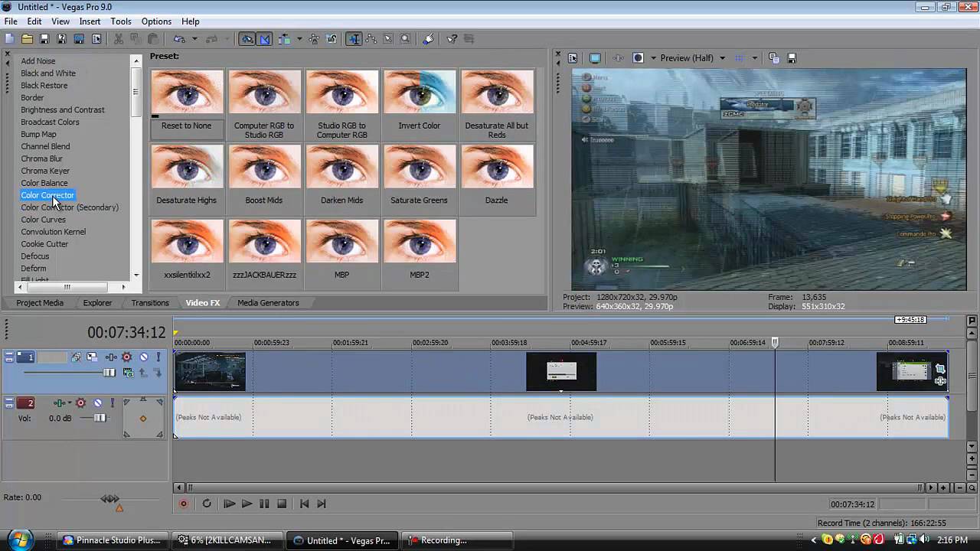The image size is (980, 551).
Task: Select Brightness and Contrast effect
Action: tap(63, 110)
